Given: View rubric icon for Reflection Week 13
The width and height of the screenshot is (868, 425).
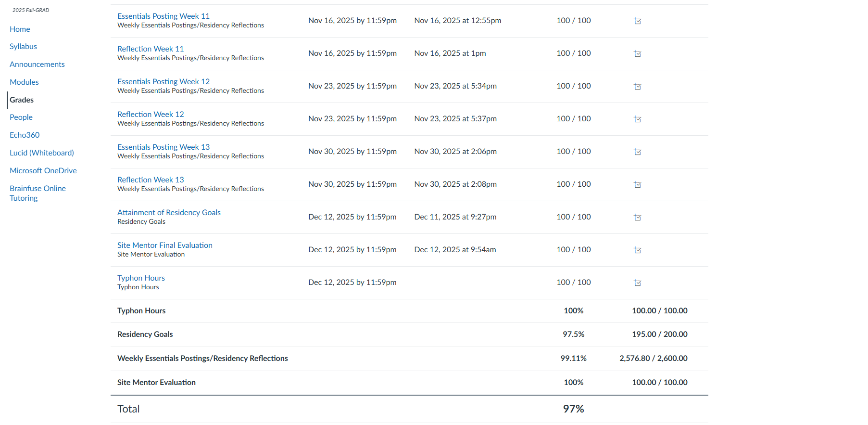Looking at the screenshot, I should click(x=638, y=184).
